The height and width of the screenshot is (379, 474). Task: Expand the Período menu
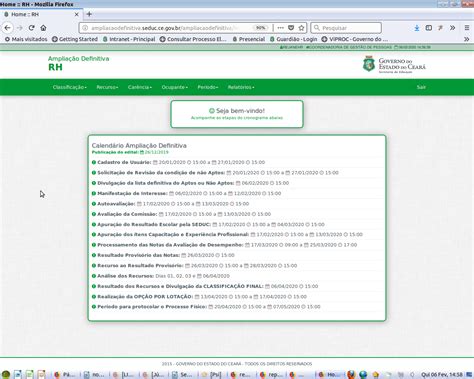pos(208,87)
